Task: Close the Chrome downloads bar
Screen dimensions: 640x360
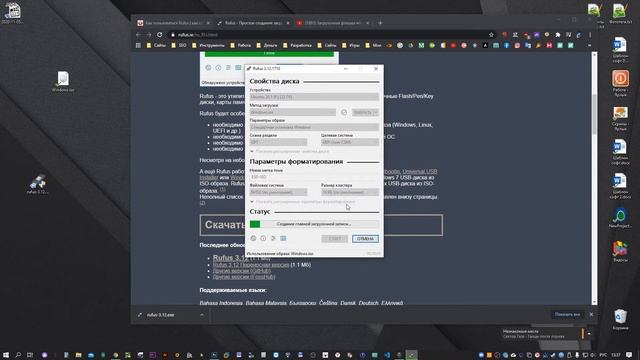Action: click(x=591, y=314)
